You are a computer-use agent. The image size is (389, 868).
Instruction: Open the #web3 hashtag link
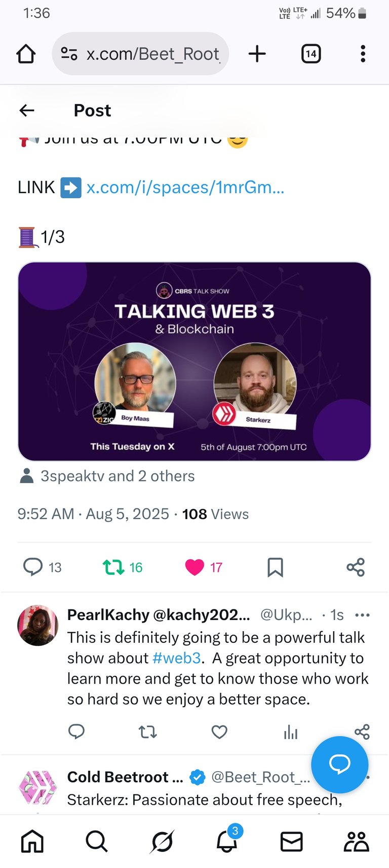(x=177, y=658)
